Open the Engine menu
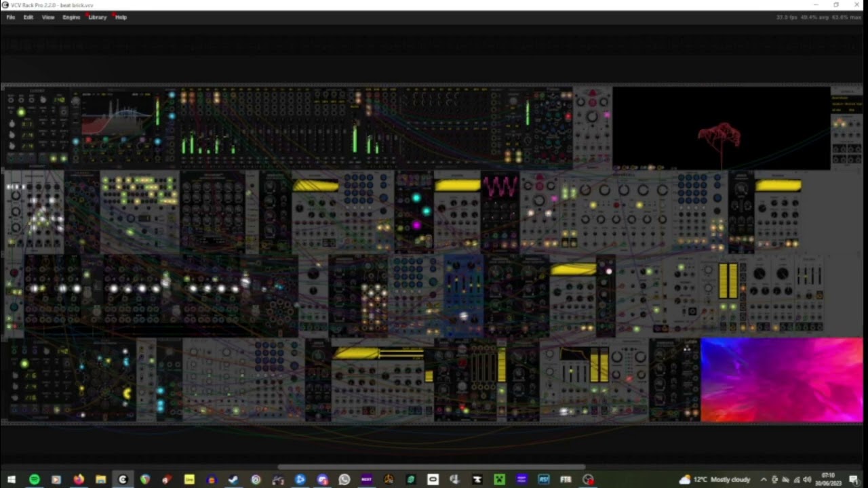Screen dimensions: 868x488 tap(71, 17)
